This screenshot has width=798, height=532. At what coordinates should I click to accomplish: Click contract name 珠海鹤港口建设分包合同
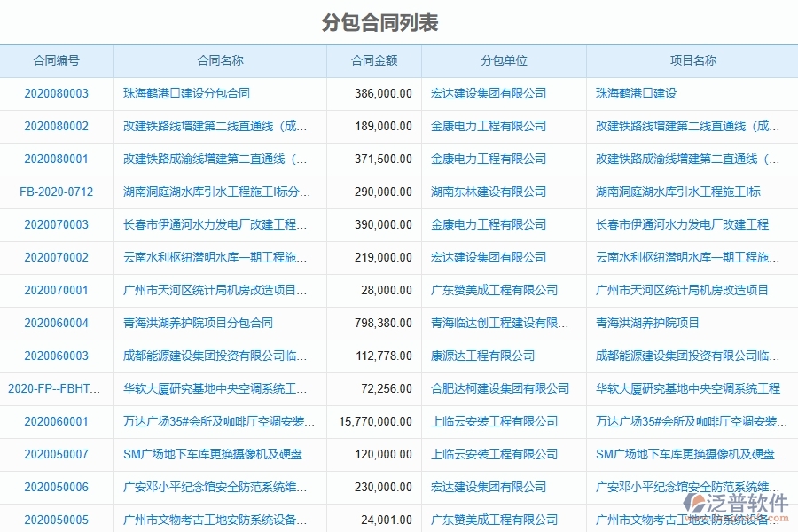183,93
